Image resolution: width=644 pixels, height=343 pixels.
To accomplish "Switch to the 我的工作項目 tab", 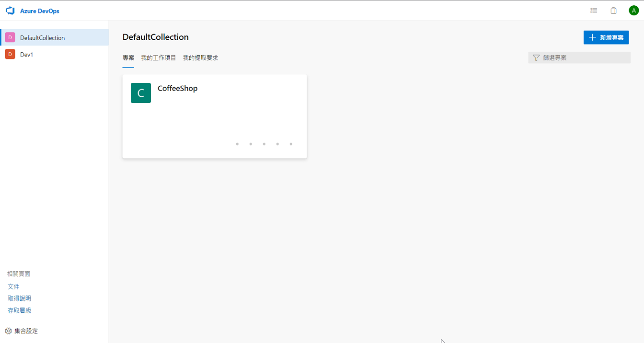I will tap(159, 57).
